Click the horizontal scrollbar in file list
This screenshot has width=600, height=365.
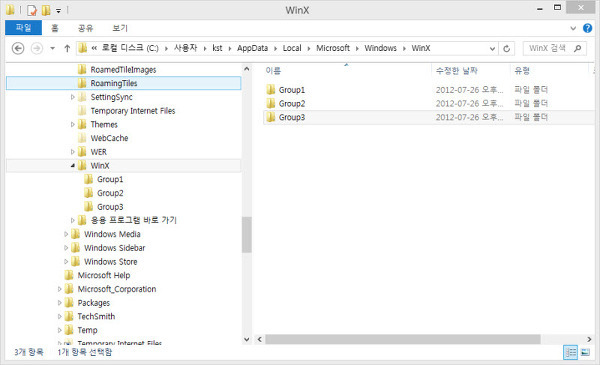coord(403,339)
